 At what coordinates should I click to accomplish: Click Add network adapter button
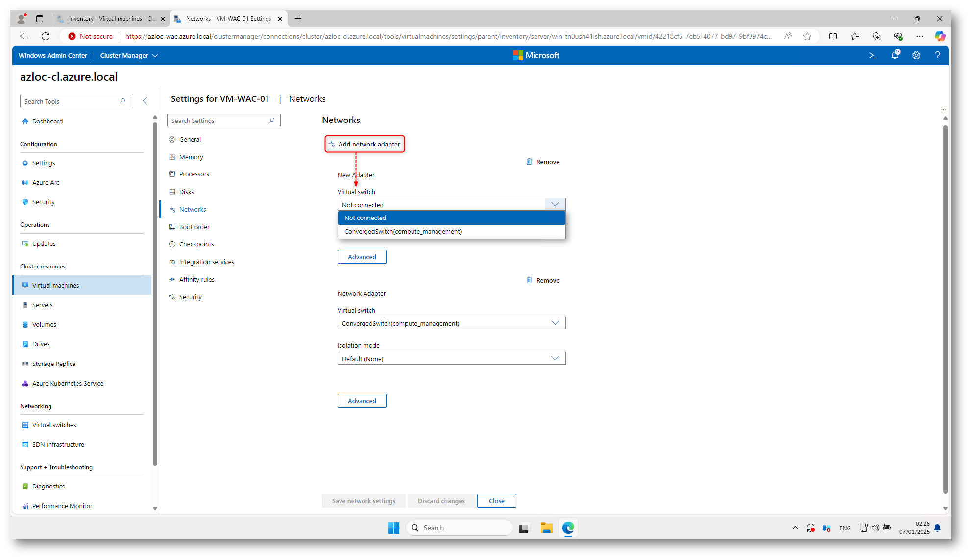(x=364, y=144)
